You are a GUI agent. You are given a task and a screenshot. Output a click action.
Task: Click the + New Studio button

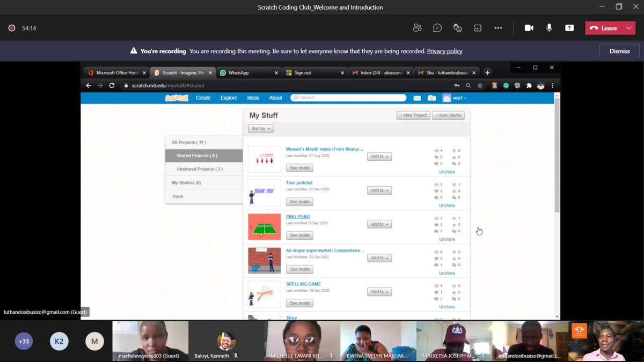[x=448, y=115]
